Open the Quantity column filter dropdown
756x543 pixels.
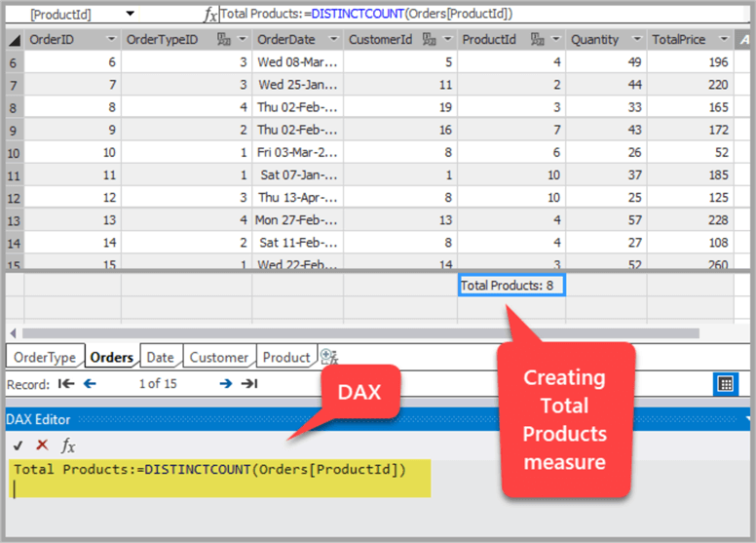pyautogui.click(x=637, y=39)
